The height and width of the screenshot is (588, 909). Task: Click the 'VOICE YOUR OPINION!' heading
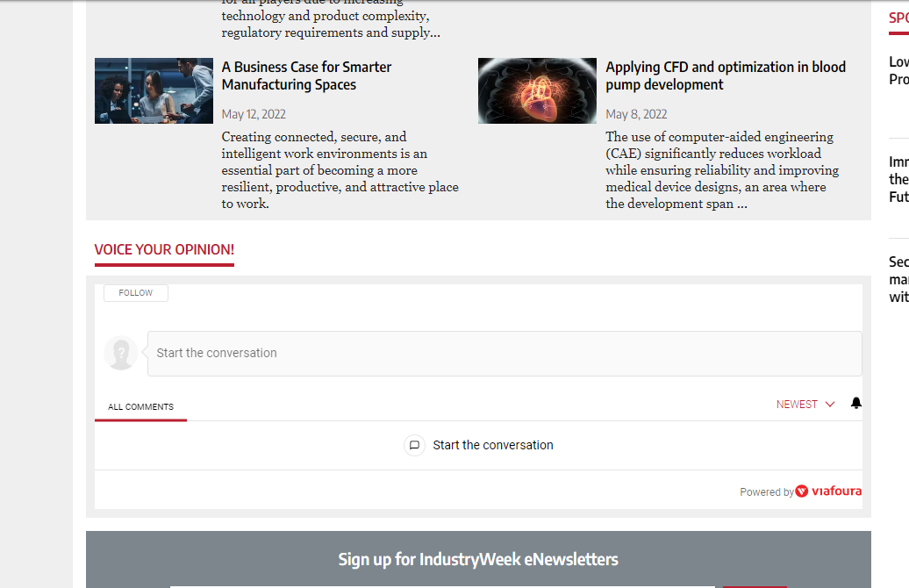click(164, 249)
